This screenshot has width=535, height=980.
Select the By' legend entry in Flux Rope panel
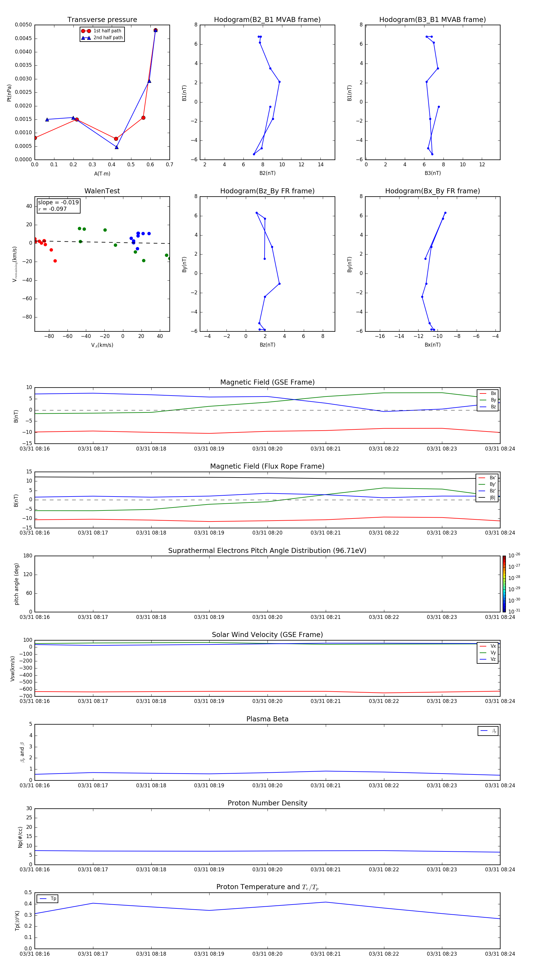tap(487, 485)
